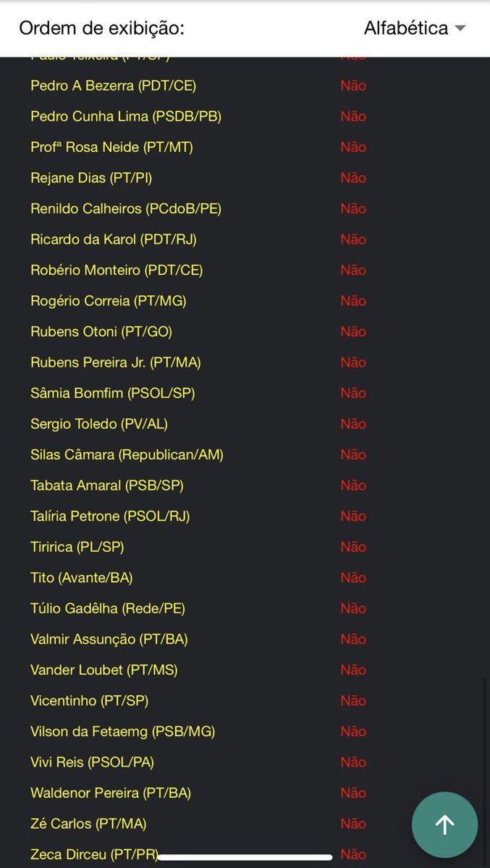Open the Alfabética sort order dropdown
The image size is (490, 868).
pos(415,28)
